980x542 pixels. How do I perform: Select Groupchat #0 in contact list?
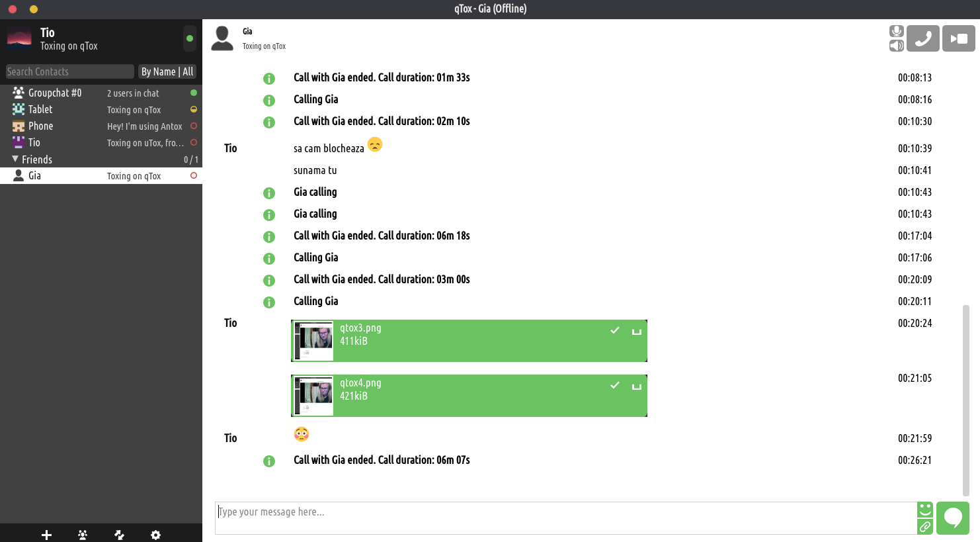tap(55, 93)
